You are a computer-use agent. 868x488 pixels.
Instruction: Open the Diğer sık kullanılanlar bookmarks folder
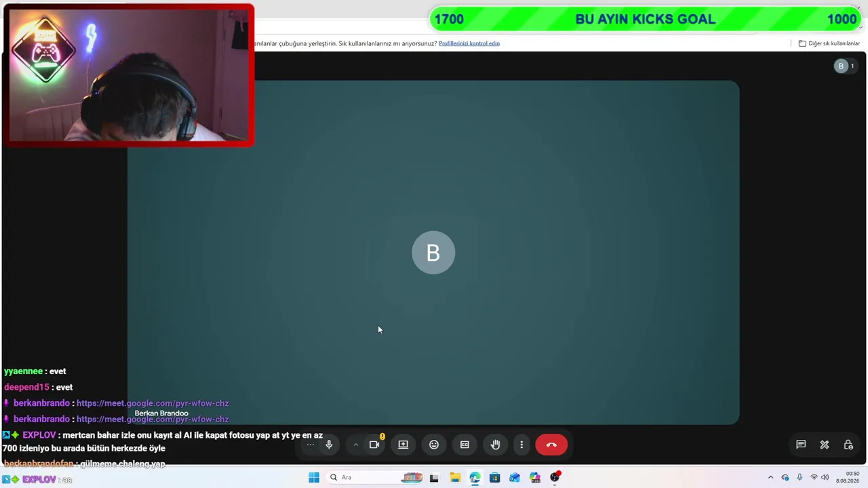(x=829, y=43)
